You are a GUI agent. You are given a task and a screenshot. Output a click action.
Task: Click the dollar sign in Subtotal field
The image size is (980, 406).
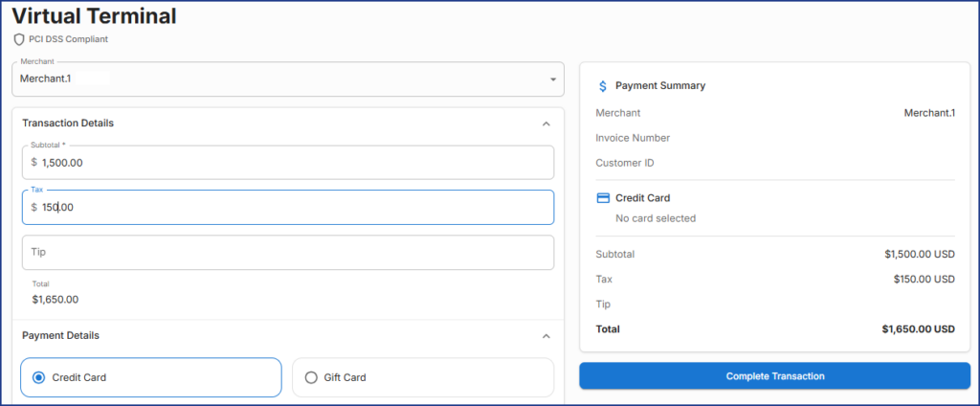coord(34,163)
